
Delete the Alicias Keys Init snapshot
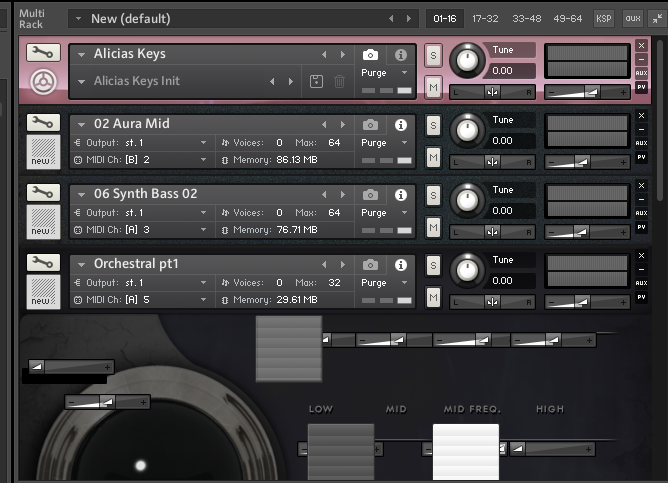(339, 81)
